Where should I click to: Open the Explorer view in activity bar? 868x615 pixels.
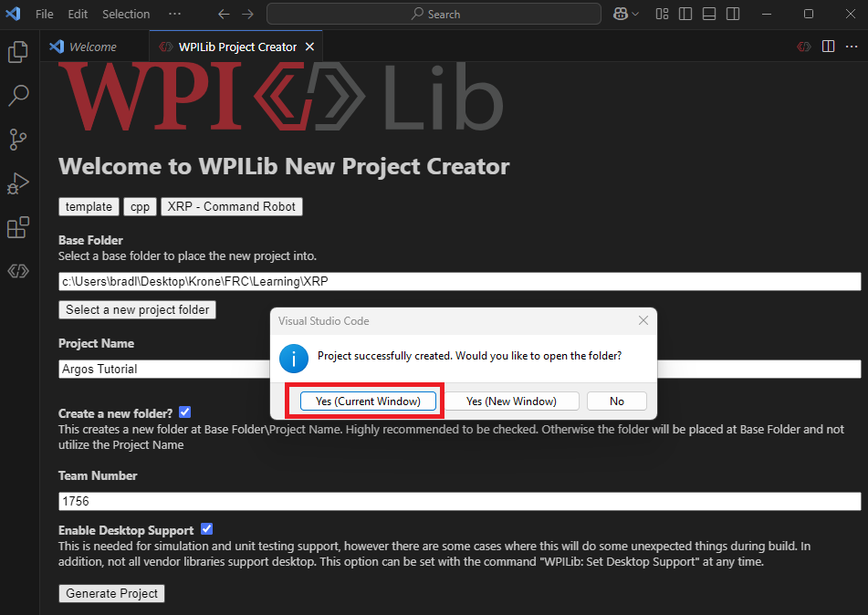[18, 52]
